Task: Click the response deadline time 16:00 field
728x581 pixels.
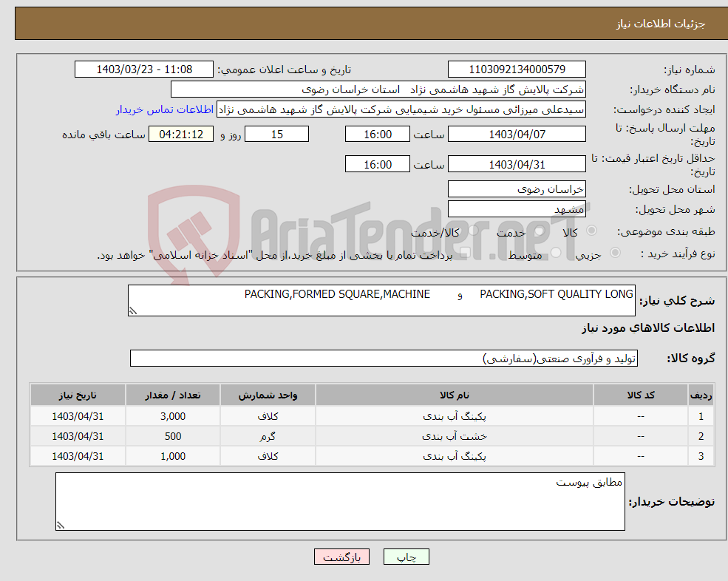Action: pyautogui.click(x=378, y=135)
